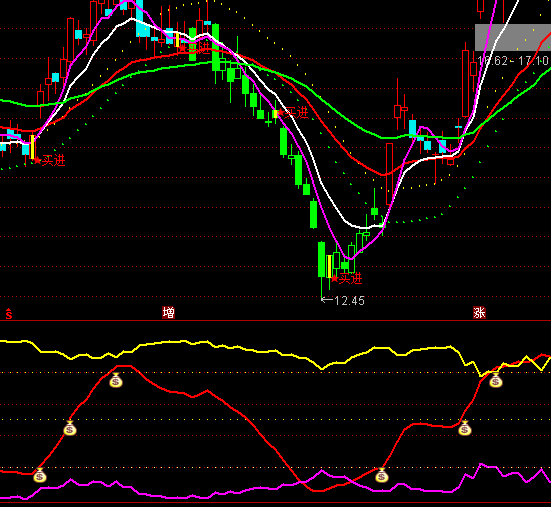Select the tall green candle marking the 12.45 low
551x507 pixels.
(322, 259)
